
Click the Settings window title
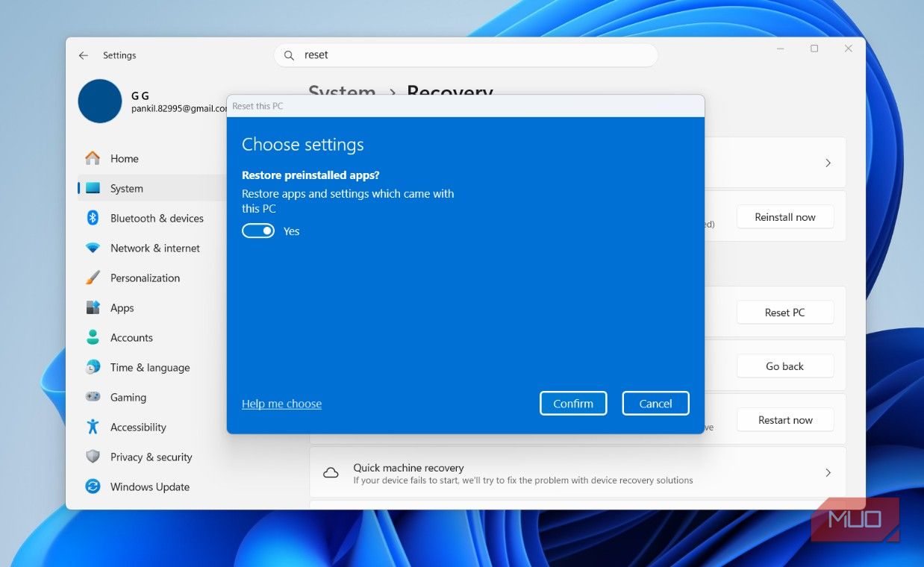pos(119,55)
